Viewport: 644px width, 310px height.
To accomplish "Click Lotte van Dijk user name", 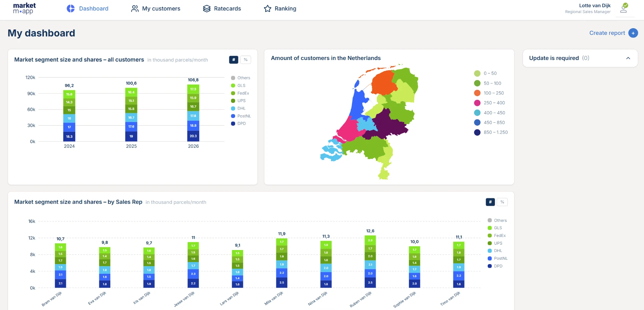I will click(595, 5).
